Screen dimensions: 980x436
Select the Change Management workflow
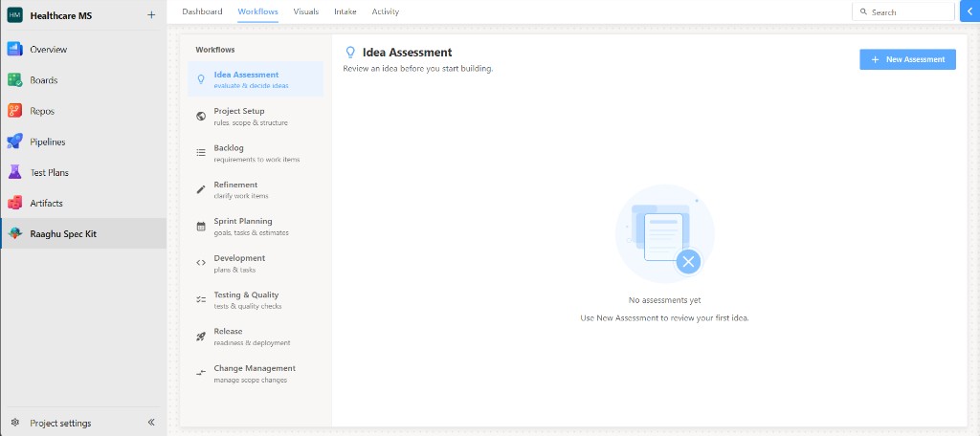tap(256, 373)
